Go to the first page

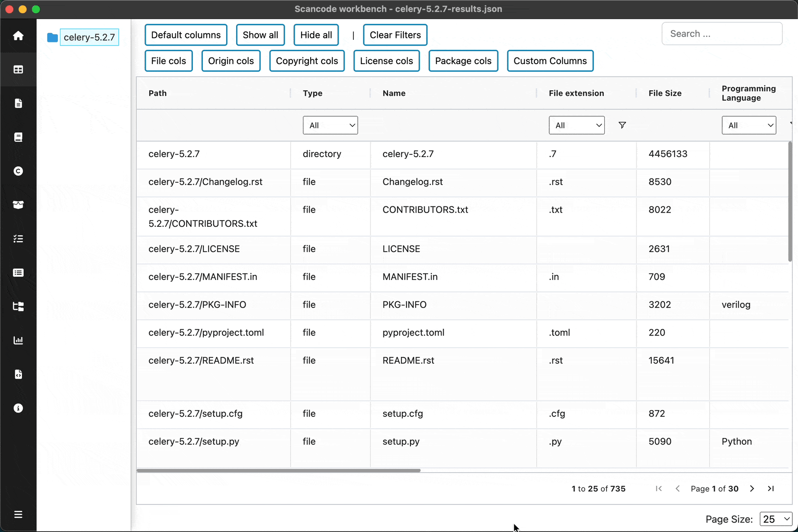[x=658, y=489]
